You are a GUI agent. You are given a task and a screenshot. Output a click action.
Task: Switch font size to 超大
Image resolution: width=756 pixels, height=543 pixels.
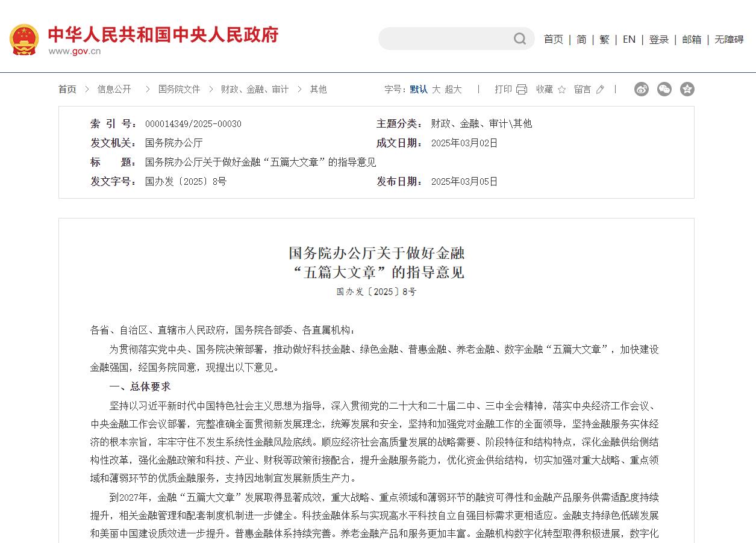pos(453,89)
